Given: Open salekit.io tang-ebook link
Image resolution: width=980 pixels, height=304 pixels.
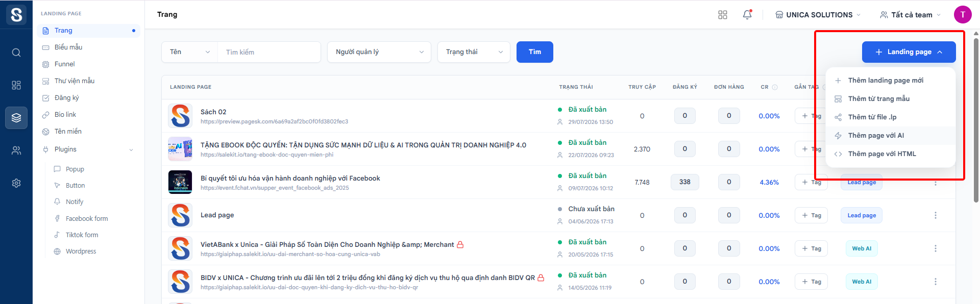Looking at the screenshot, I should [267, 155].
